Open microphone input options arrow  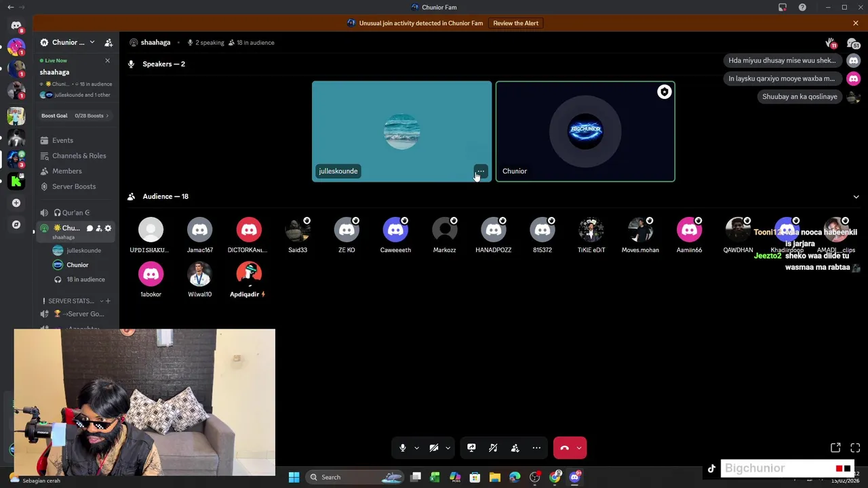point(416,448)
